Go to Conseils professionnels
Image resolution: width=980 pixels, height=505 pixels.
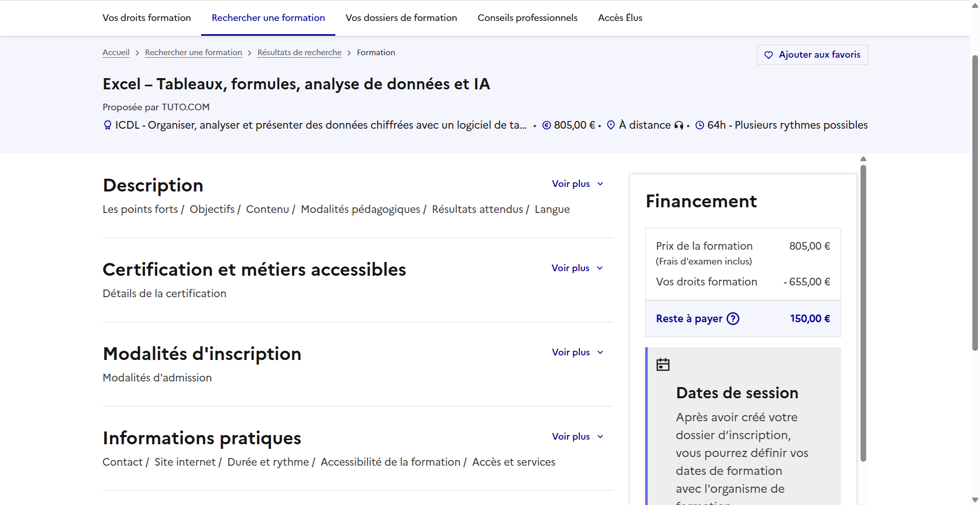(527, 18)
